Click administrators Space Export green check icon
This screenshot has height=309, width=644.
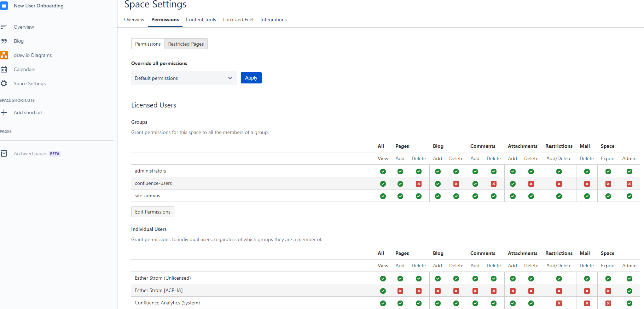608,171
